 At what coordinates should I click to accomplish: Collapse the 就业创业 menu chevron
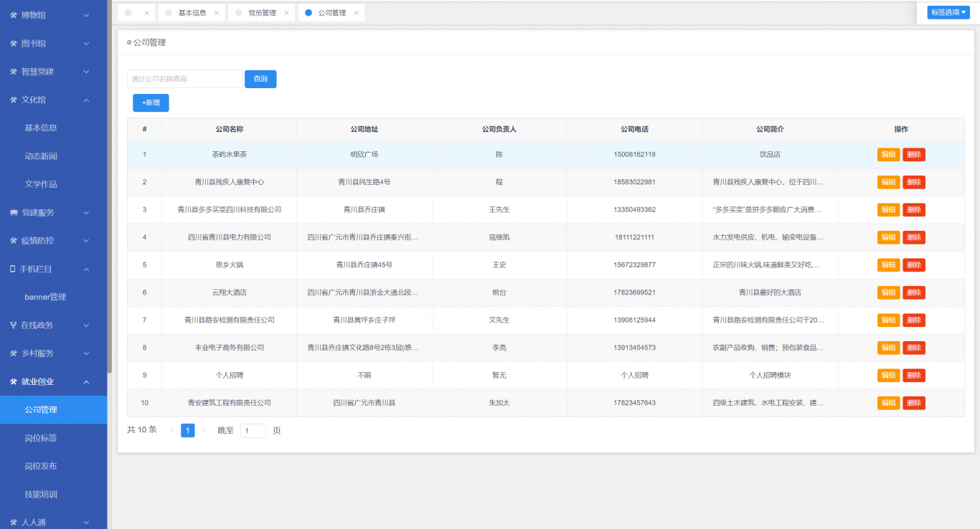click(x=86, y=382)
